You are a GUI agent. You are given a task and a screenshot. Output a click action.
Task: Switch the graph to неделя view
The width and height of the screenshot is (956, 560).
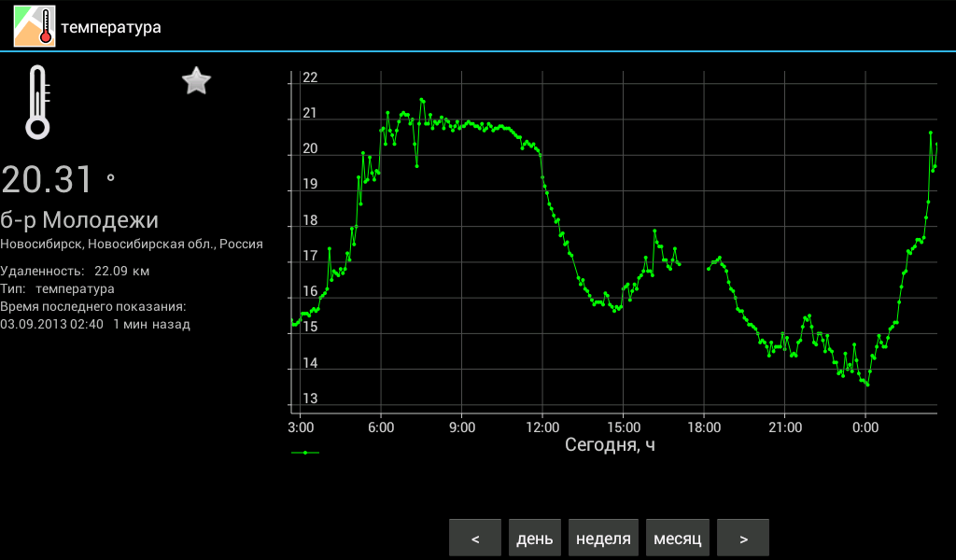[x=604, y=538]
